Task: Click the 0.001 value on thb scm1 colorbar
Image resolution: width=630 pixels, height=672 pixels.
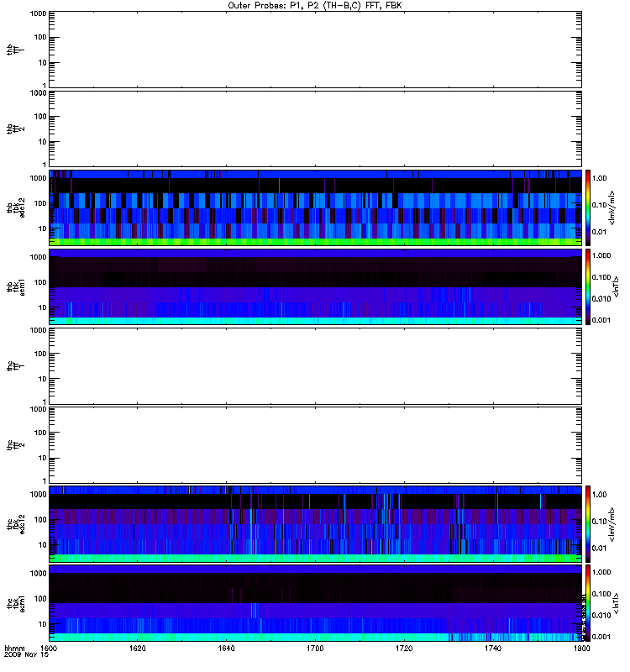Action: pyautogui.click(x=601, y=320)
